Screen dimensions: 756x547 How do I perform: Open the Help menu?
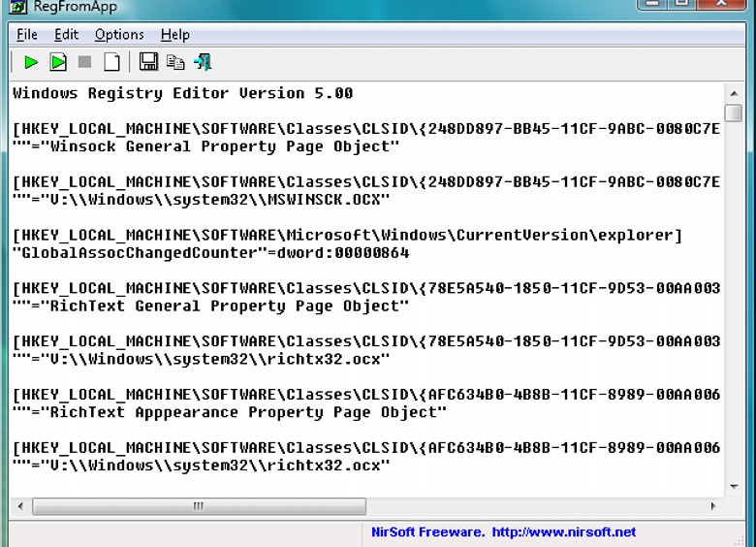[x=175, y=35]
